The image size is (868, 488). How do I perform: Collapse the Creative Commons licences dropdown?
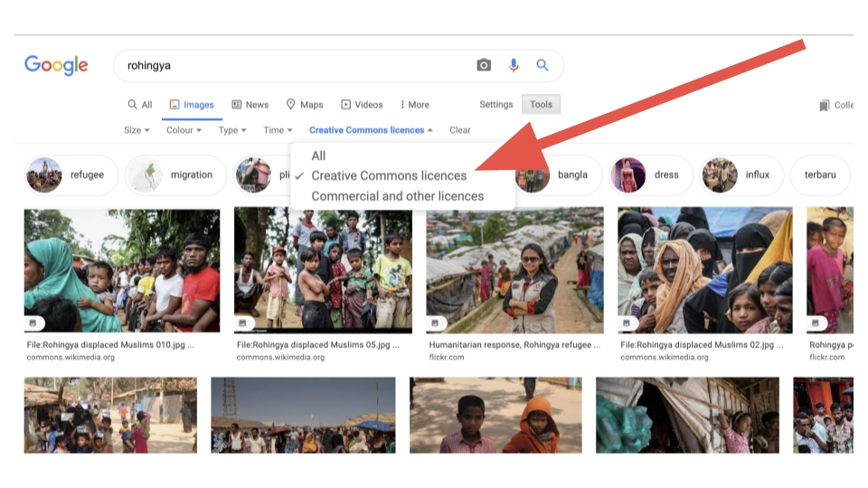point(371,130)
